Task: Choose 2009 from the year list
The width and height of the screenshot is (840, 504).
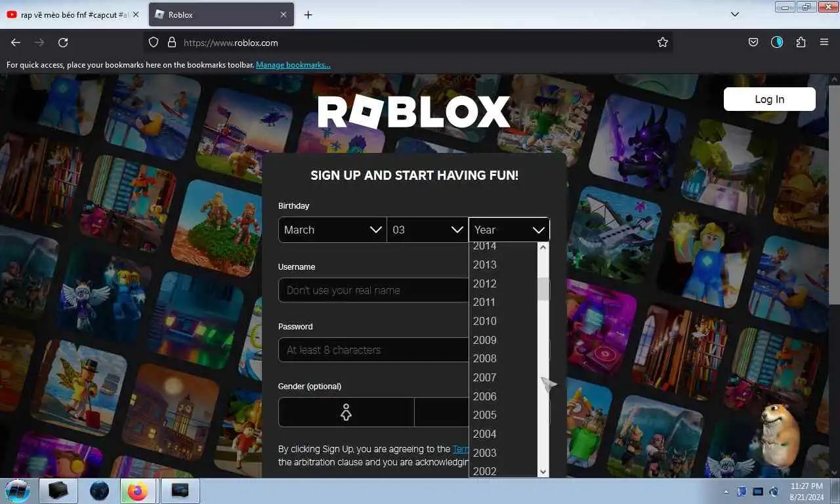Action: (x=503, y=340)
